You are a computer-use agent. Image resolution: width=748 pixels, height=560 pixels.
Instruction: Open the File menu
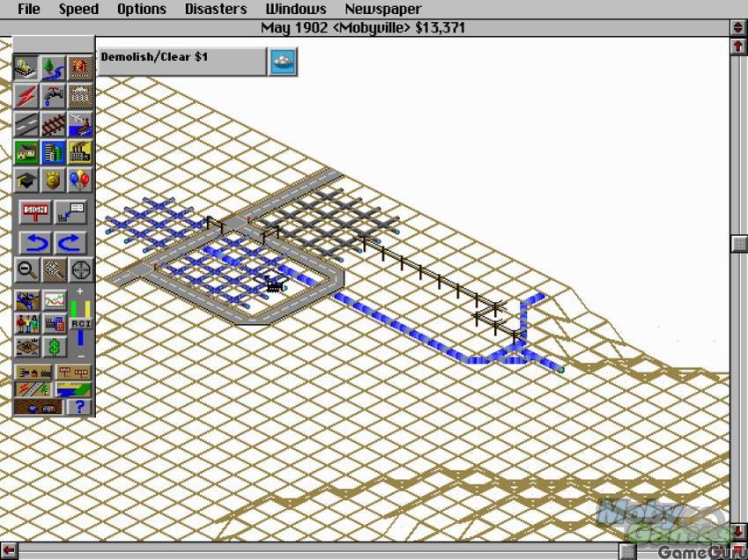point(28,9)
